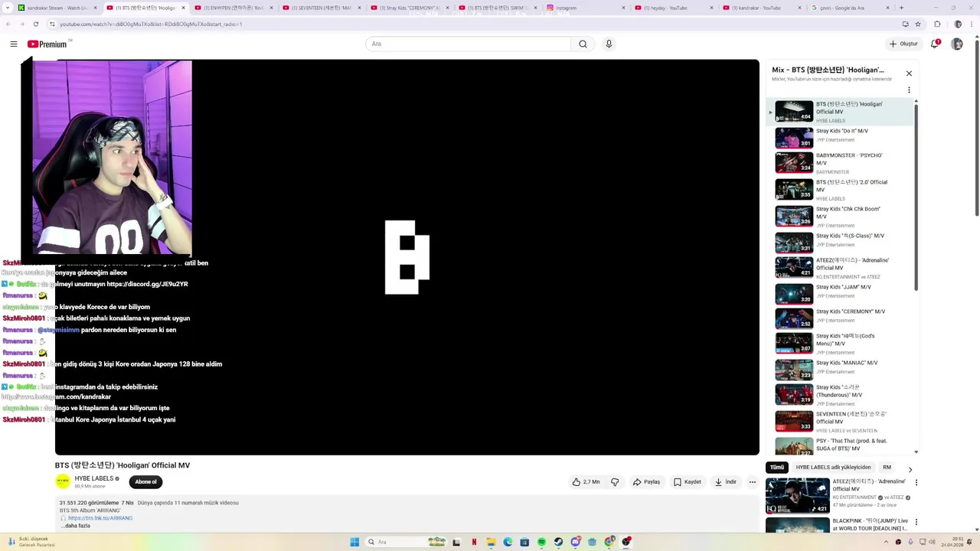Screen dimensions: 980x551
Task: Share the video via Paylaş
Action: tap(646, 482)
